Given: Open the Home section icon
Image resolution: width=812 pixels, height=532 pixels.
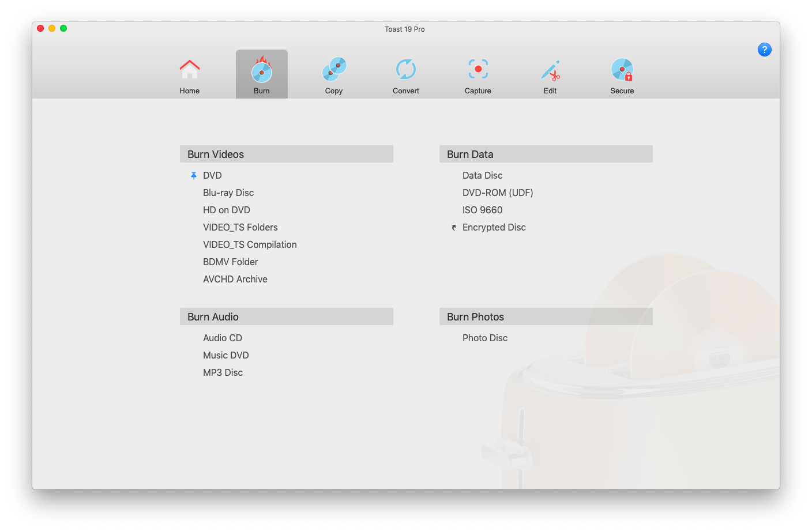Looking at the screenshot, I should [189, 70].
